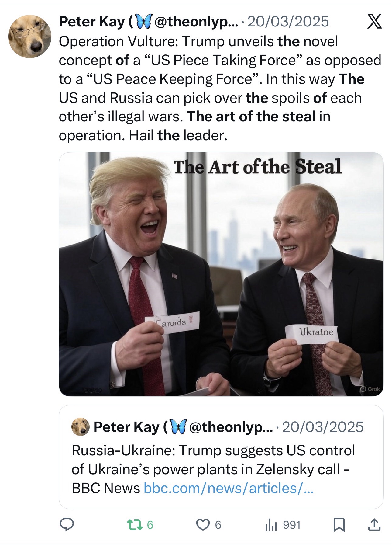
Task: Click the Peter Kay author name at top
Action: tap(92, 22)
